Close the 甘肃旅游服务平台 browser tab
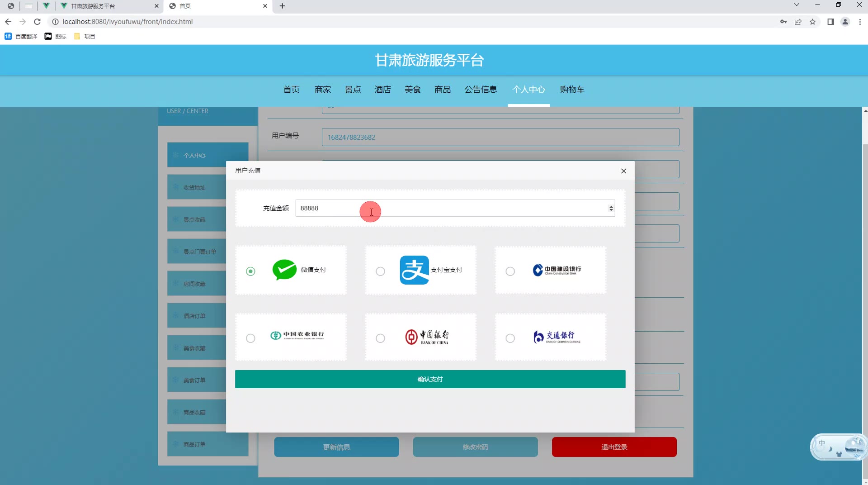Screen dimensions: 868x485 point(156,6)
